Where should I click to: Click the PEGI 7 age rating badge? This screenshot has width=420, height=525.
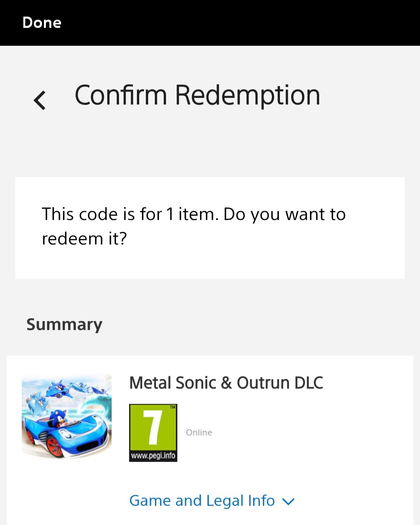click(x=153, y=432)
